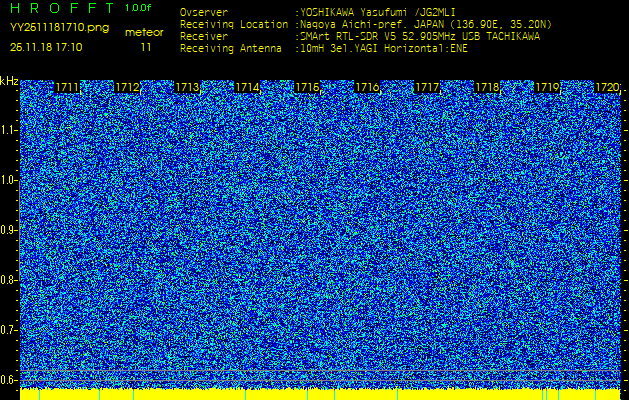Screen dimensions: 629x400
Task: Click the 1.1 frequency axis label
Action: point(8,130)
